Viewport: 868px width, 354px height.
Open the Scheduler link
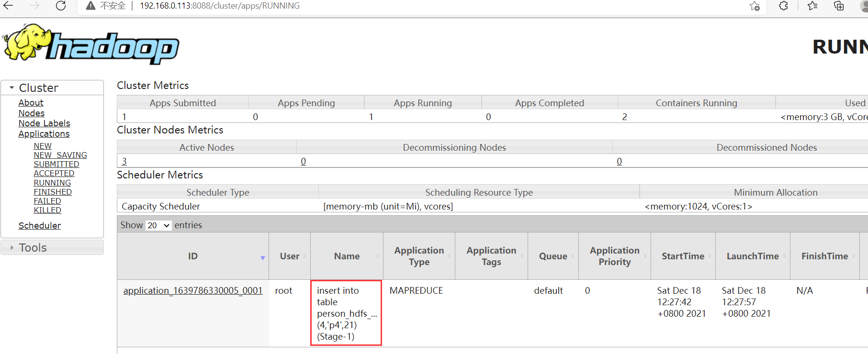(x=40, y=226)
